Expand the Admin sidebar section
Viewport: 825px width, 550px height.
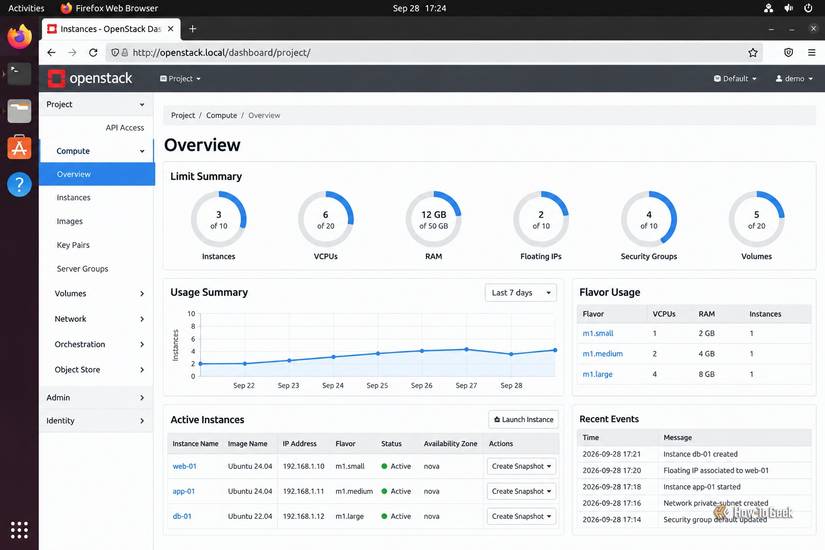point(96,397)
